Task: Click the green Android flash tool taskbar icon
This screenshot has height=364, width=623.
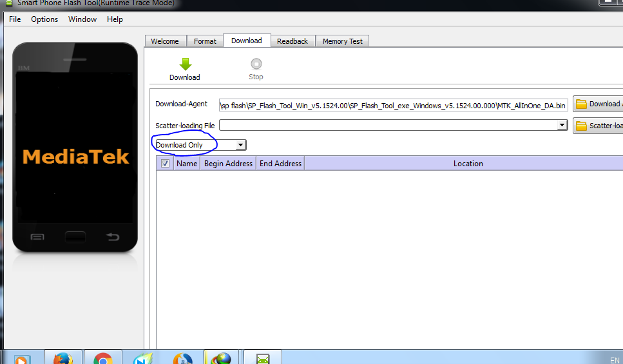Action: [x=263, y=358]
